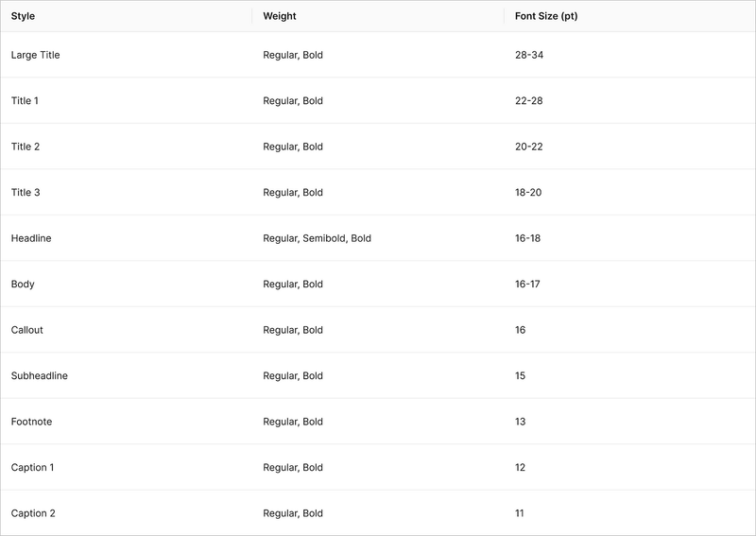The image size is (756, 536).
Task: Select the Footnote style cell
Action: pyautogui.click(x=32, y=422)
